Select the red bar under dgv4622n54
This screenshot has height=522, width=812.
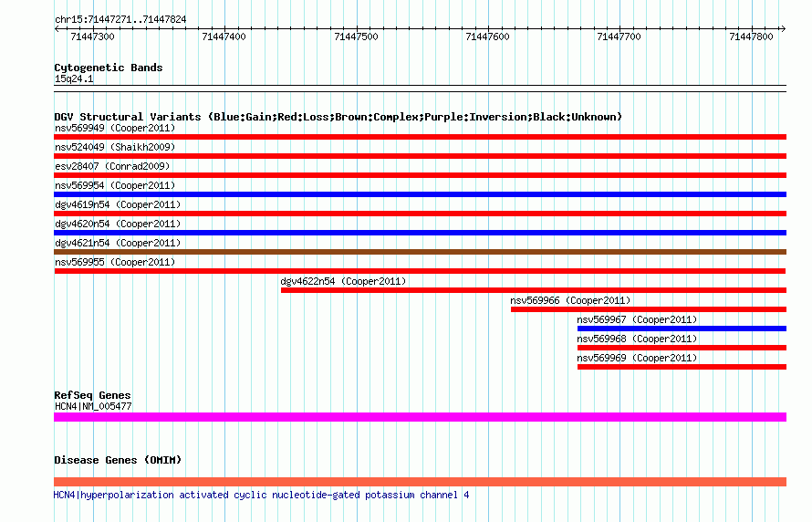534,290
